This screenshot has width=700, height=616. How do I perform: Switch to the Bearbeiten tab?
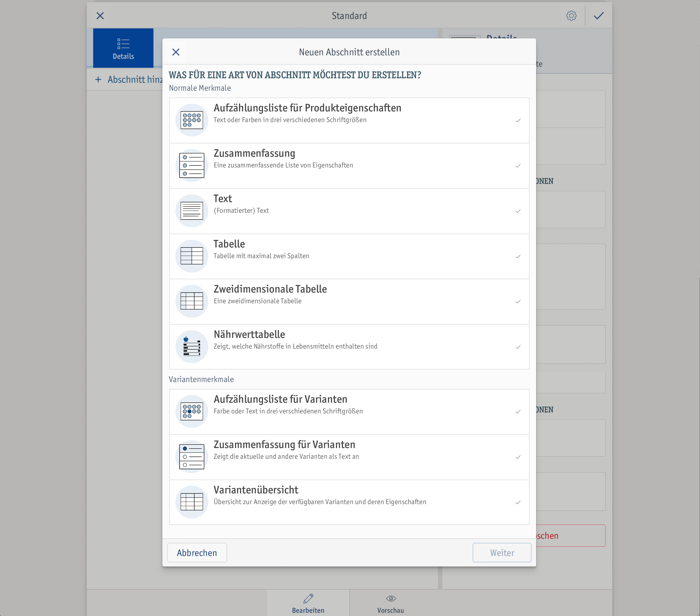(x=308, y=603)
